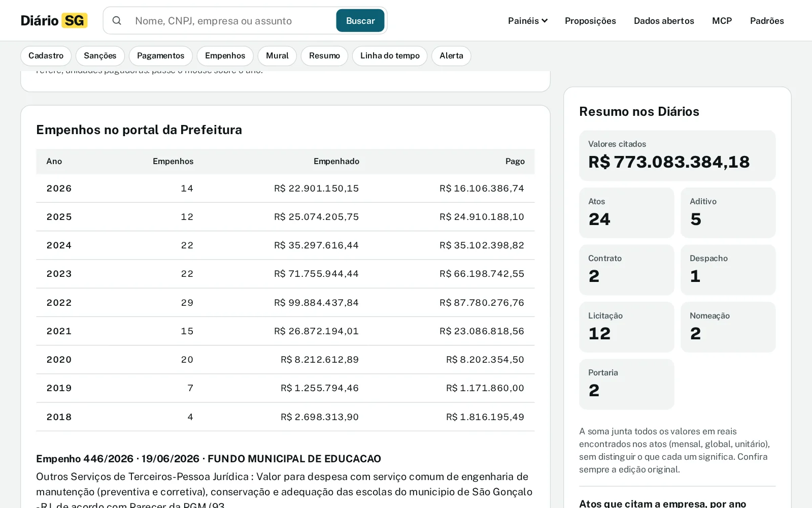
Task: Open the Proposições page
Action: click(x=590, y=21)
